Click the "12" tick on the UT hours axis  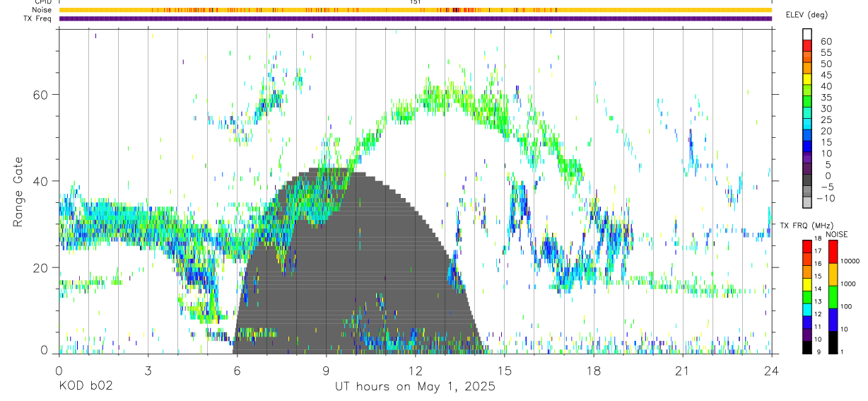pyautogui.click(x=415, y=371)
